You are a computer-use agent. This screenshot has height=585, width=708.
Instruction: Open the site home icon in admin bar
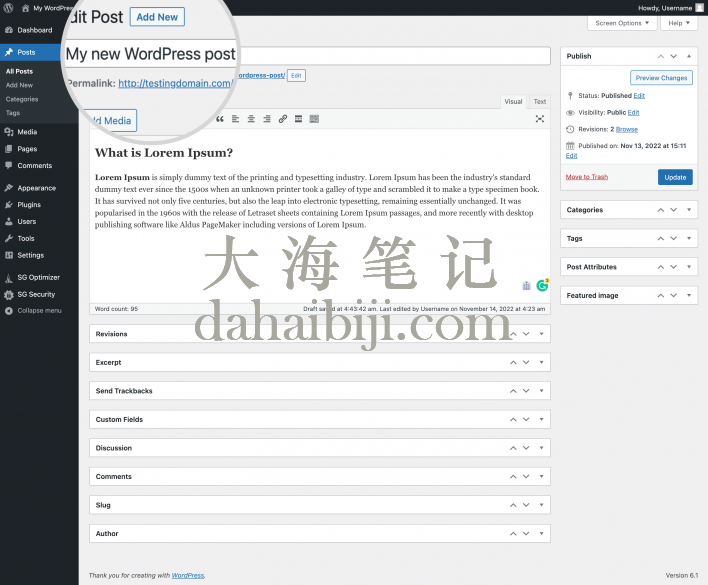pyautogui.click(x=25, y=8)
